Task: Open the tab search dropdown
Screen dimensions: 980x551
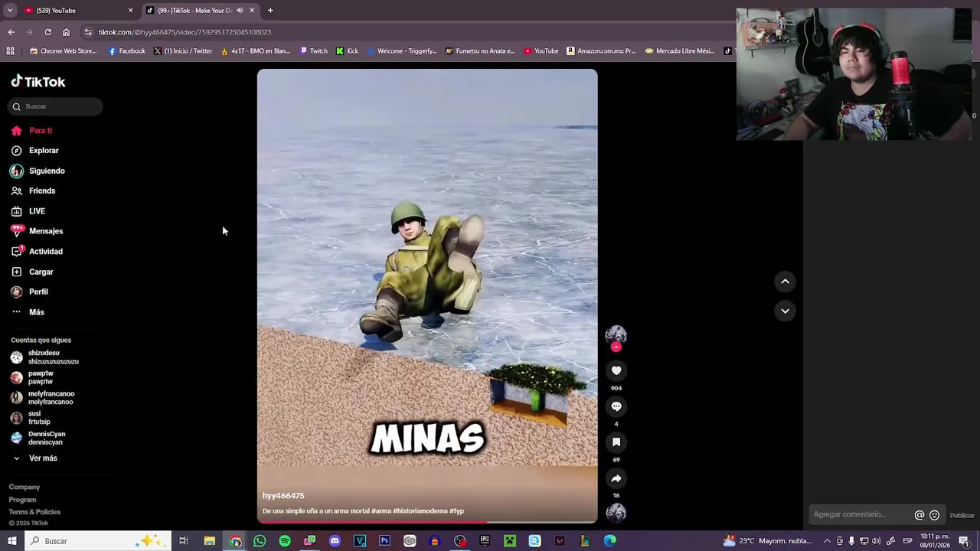Action: click(10, 11)
